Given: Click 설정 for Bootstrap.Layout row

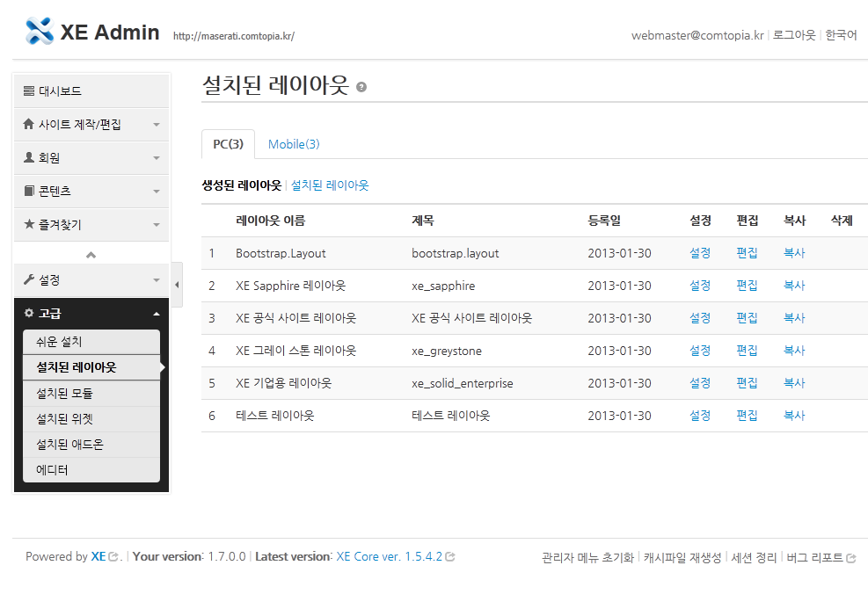Looking at the screenshot, I should coord(700,253).
